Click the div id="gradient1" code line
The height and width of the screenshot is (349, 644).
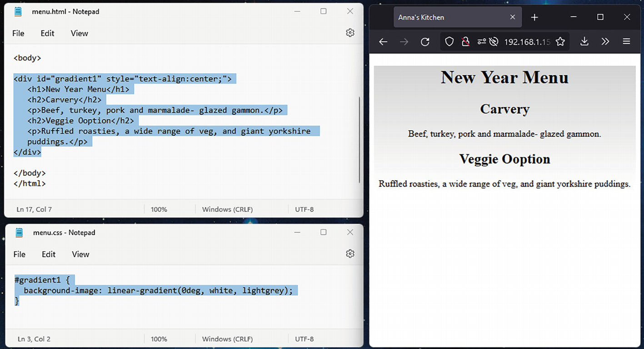[123, 79]
